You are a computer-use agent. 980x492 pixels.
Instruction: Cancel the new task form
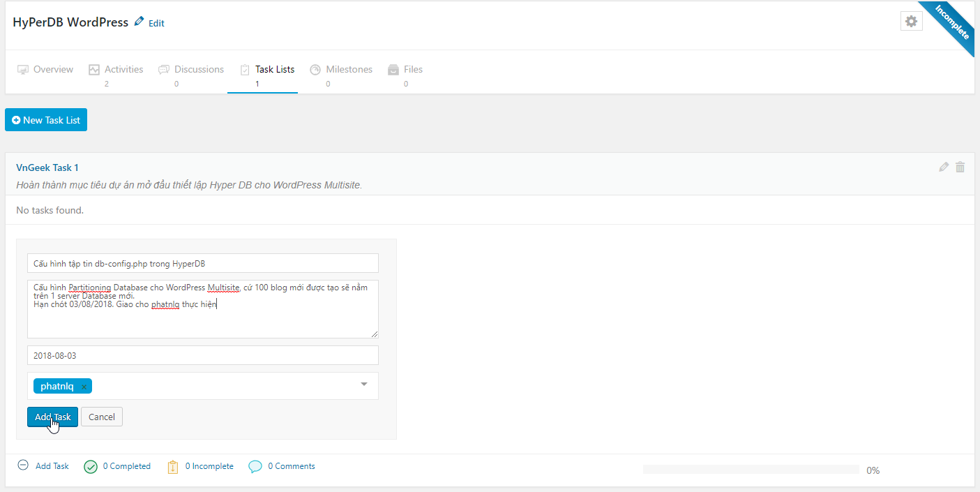pyautogui.click(x=102, y=417)
